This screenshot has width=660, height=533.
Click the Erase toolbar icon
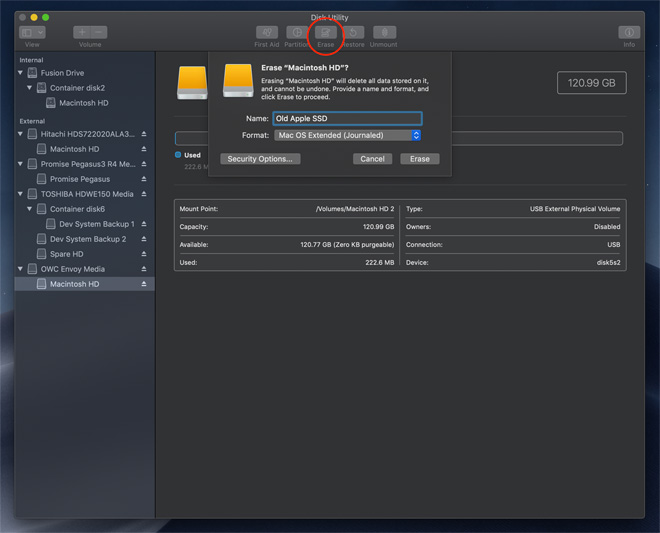point(326,32)
